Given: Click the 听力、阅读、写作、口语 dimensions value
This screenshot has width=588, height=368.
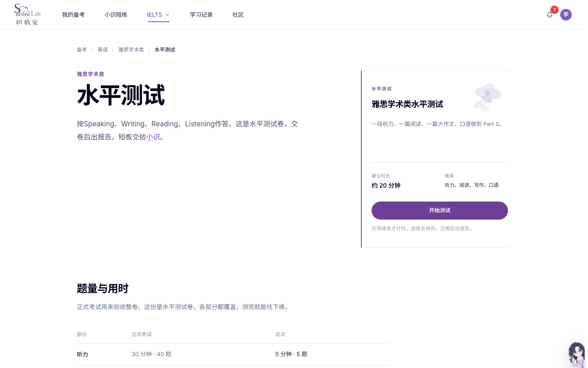Looking at the screenshot, I should pos(472,185).
